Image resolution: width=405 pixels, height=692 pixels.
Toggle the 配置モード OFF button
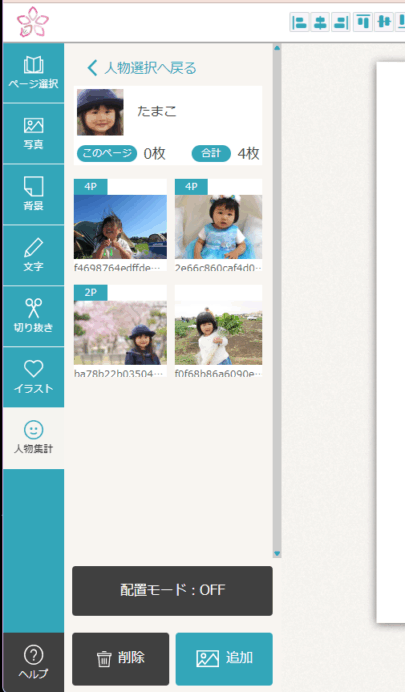[172, 591]
